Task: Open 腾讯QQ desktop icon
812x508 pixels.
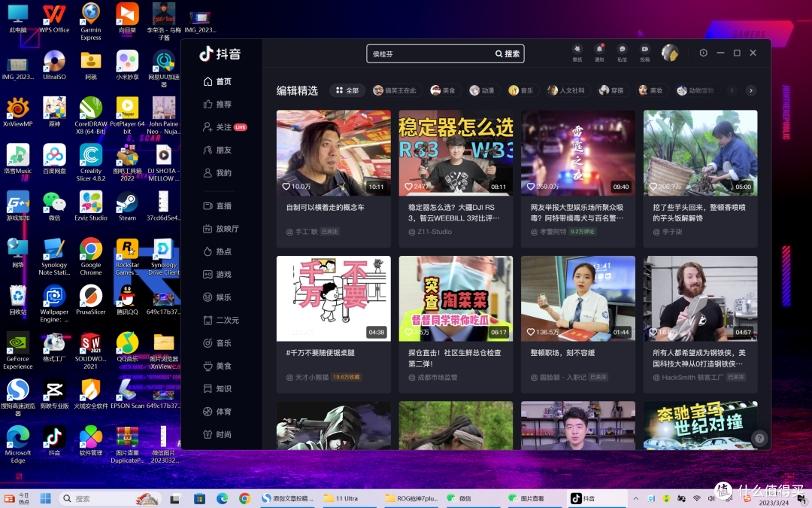Action: (127, 300)
